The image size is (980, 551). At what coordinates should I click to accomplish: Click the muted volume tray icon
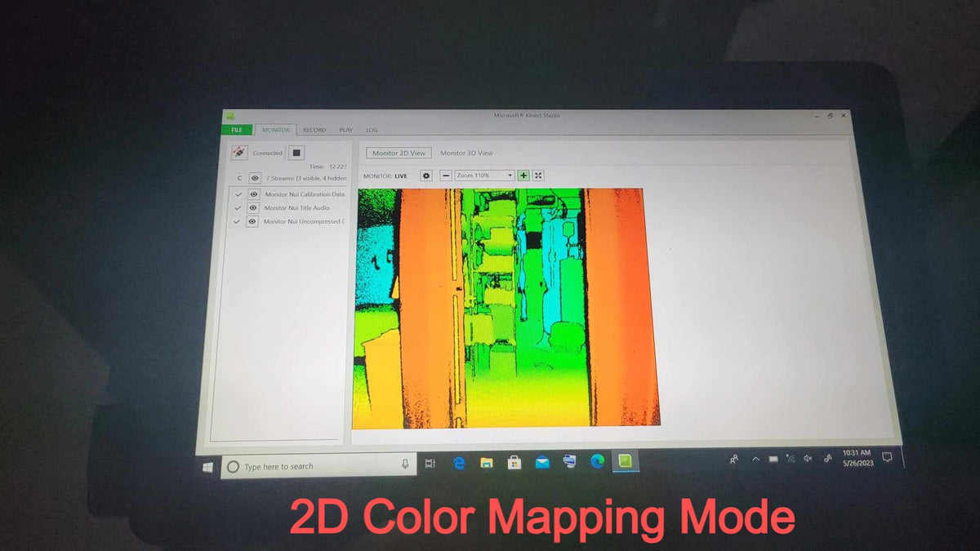click(808, 459)
